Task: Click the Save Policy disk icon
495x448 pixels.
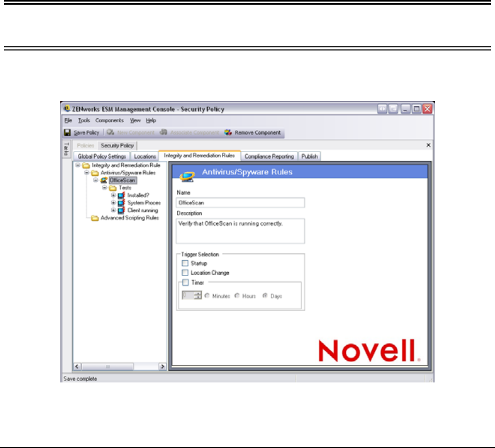Action: pyautogui.click(x=67, y=133)
